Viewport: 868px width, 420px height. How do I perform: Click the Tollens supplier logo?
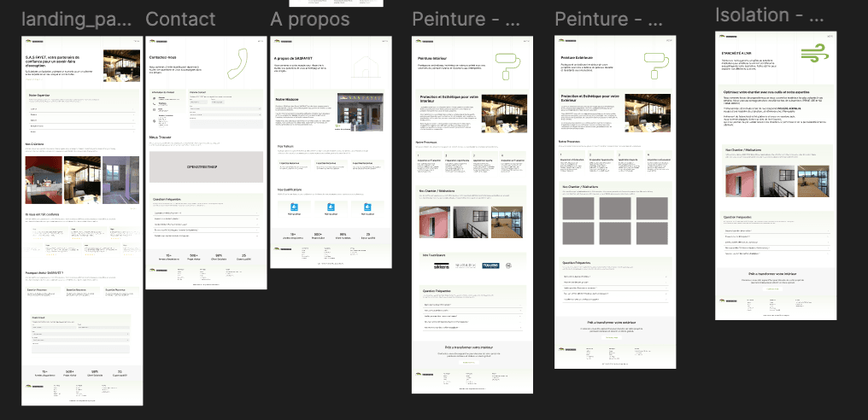pyautogui.click(x=490, y=266)
